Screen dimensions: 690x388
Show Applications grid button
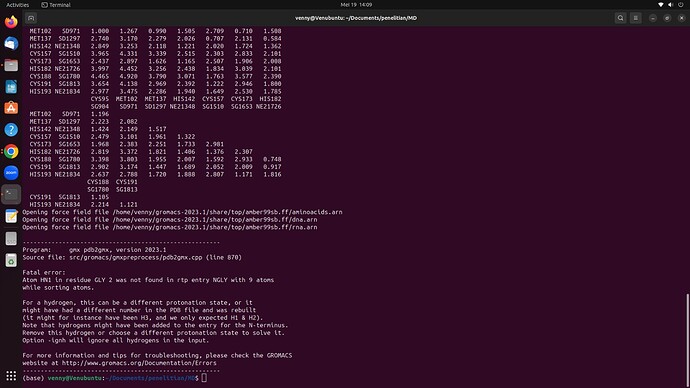(11, 376)
